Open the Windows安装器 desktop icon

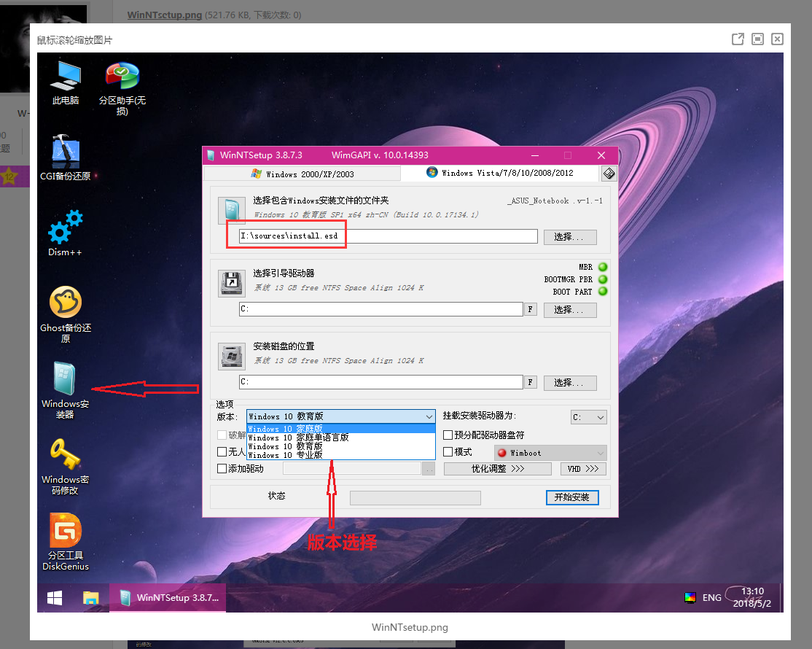pyautogui.click(x=66, y=379)
